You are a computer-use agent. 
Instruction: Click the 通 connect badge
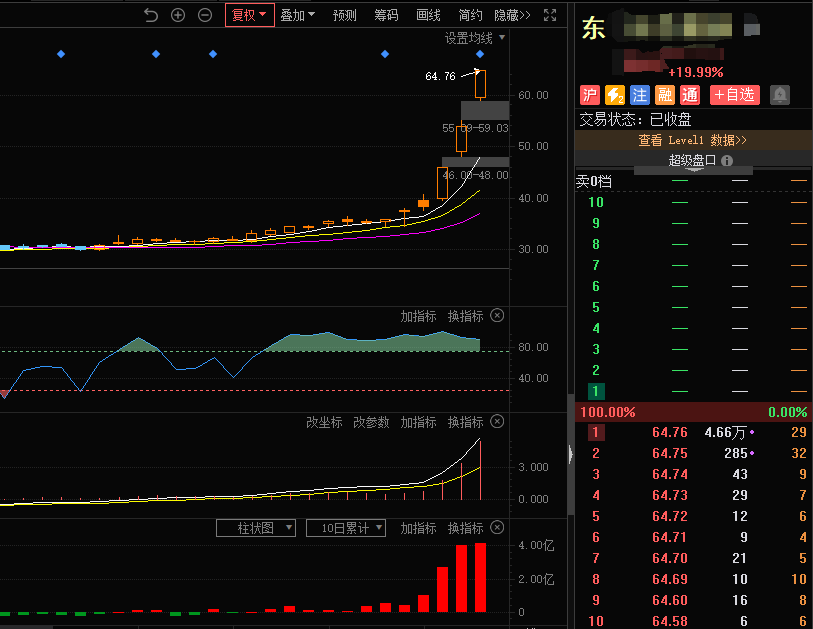click(x=690, y=95)
